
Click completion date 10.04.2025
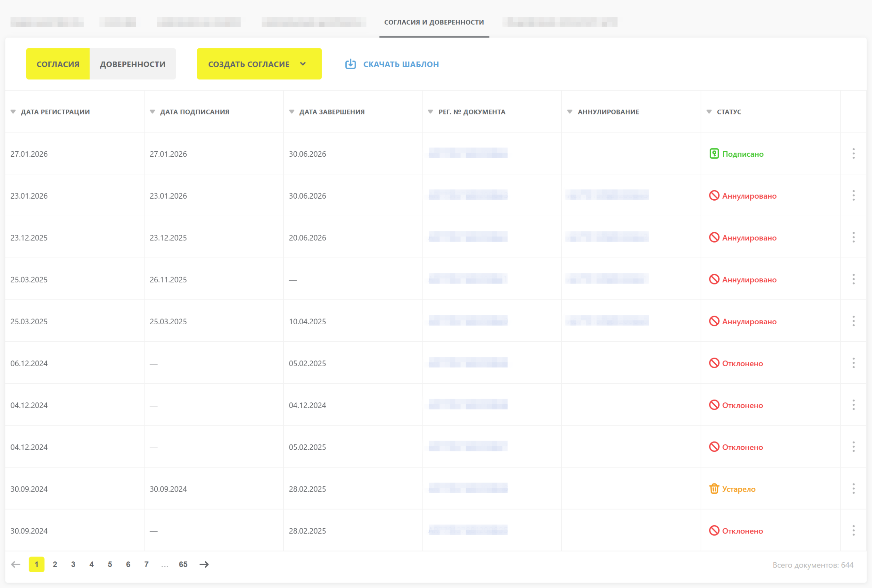click(x=307, y=321)
